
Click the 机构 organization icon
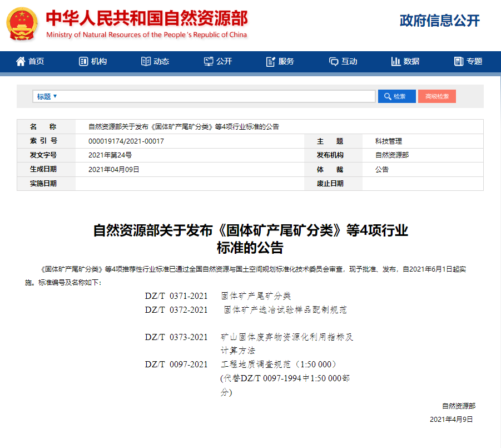click(83, 61)
